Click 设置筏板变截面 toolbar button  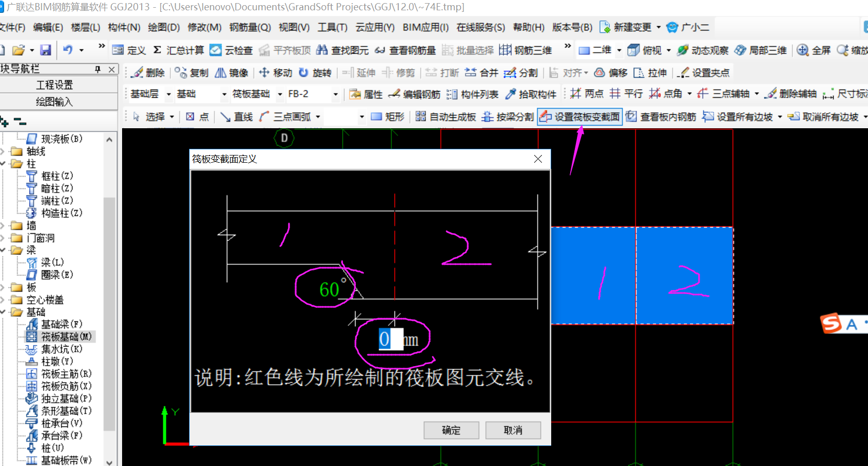[x=580, y=117]
